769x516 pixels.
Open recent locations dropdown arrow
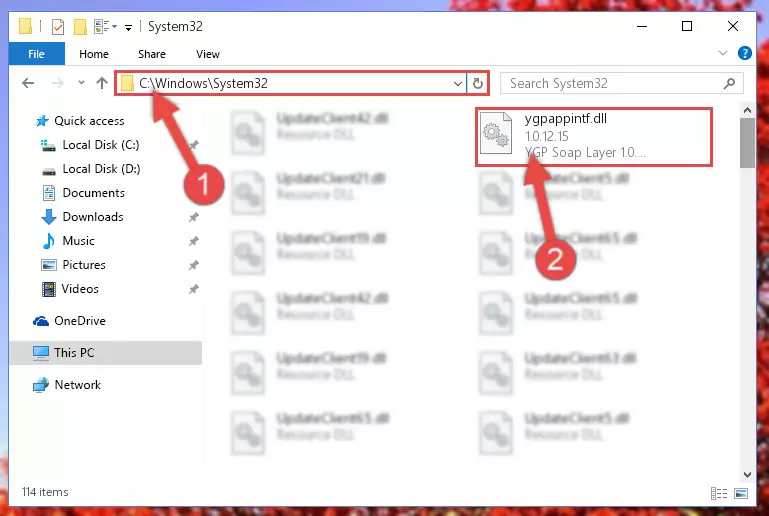[x=81, y=83]
